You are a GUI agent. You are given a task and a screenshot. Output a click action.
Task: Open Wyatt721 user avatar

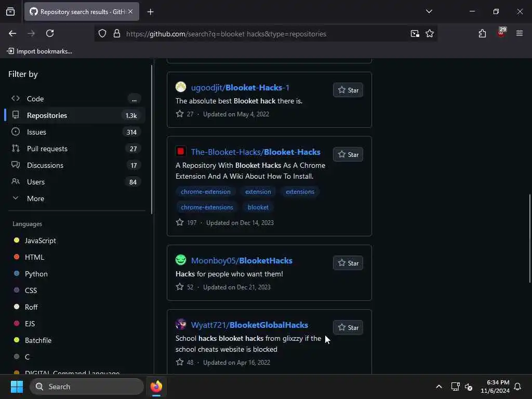181,324
